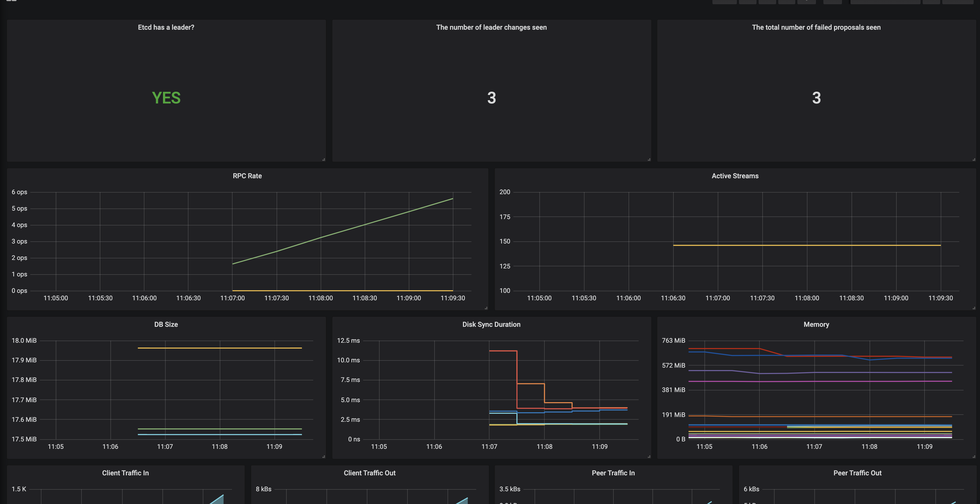Click the '18.0 MiB' axis label in DB Size
The image size is (980, 504).
coord(24,341)
